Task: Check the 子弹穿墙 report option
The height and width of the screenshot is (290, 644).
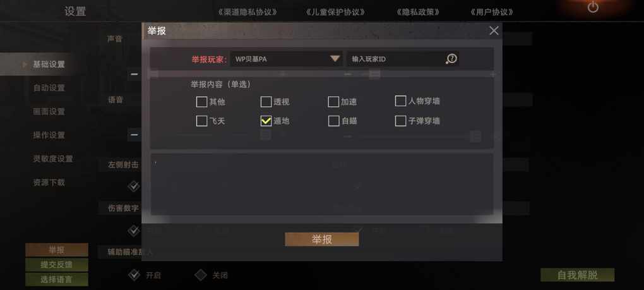Action: 400,121
